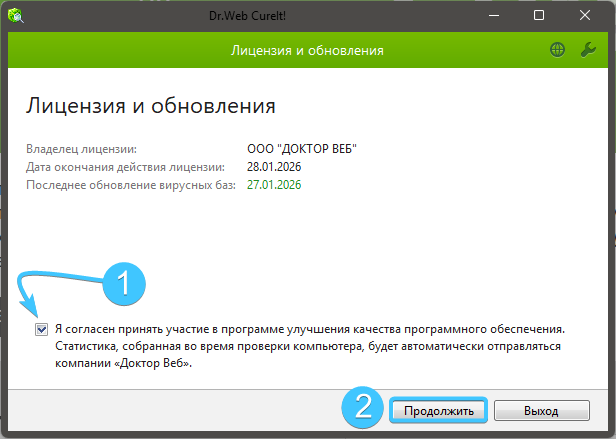The height and width of the screenshot is (439, 616).
Task: Open settings via the wrench icon
Action: 587,50
